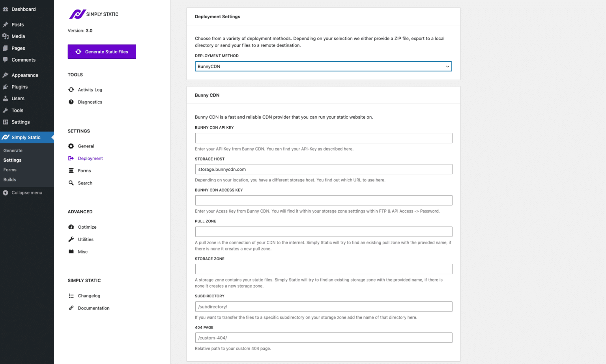Click the Generate Static Files button

[102, 52]
